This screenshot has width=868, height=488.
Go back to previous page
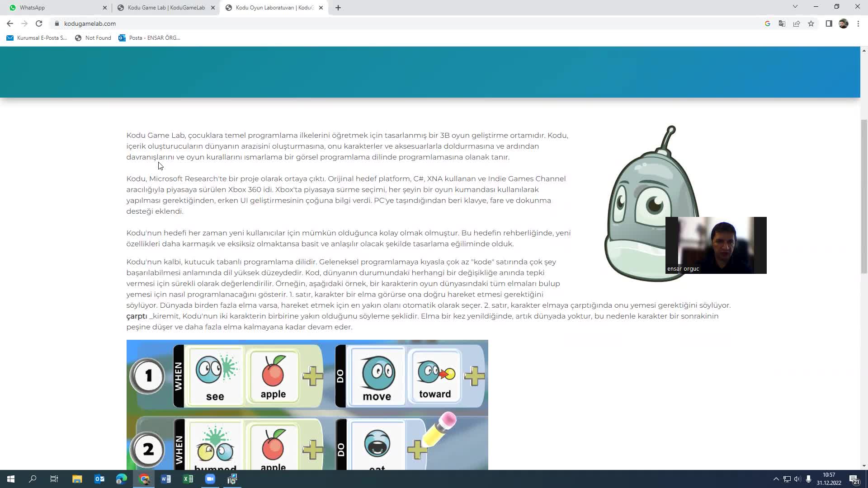(10, 23)
